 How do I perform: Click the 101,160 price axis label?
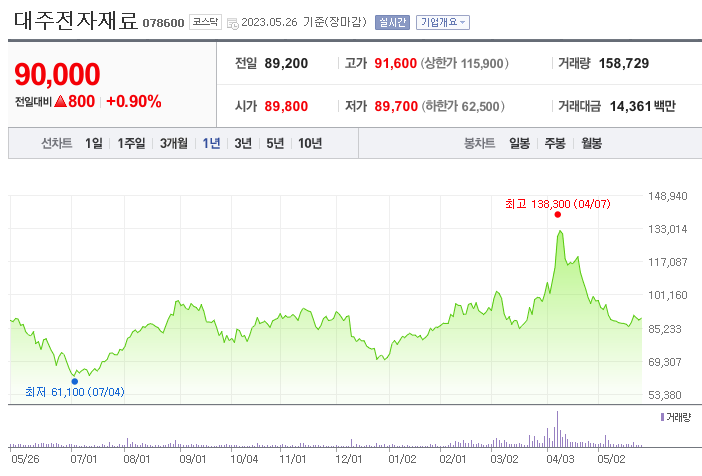pyautogui.click(x=668, y=295)
